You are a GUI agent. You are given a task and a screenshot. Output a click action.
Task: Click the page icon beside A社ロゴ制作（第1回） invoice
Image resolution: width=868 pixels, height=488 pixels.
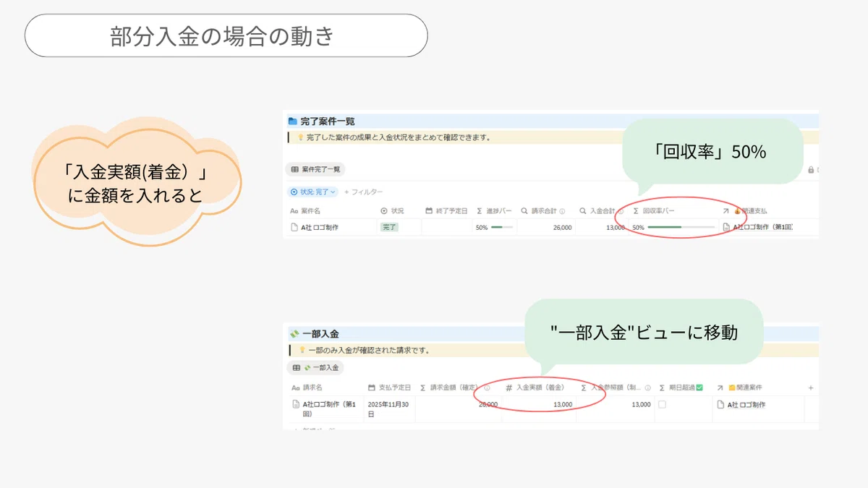295,404
